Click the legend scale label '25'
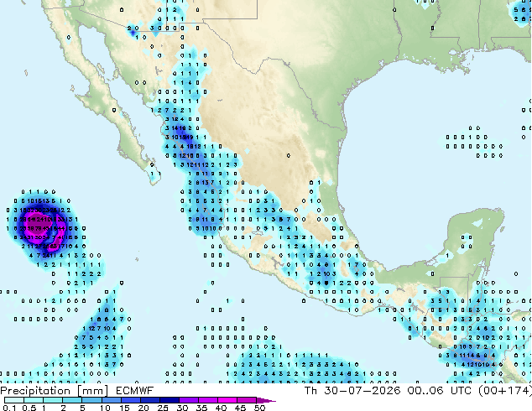Image resolution: width=532 pixels, height=411 pixels. 163,408
